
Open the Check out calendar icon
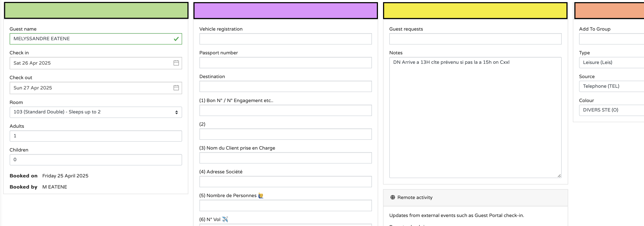tap(176, 88)
